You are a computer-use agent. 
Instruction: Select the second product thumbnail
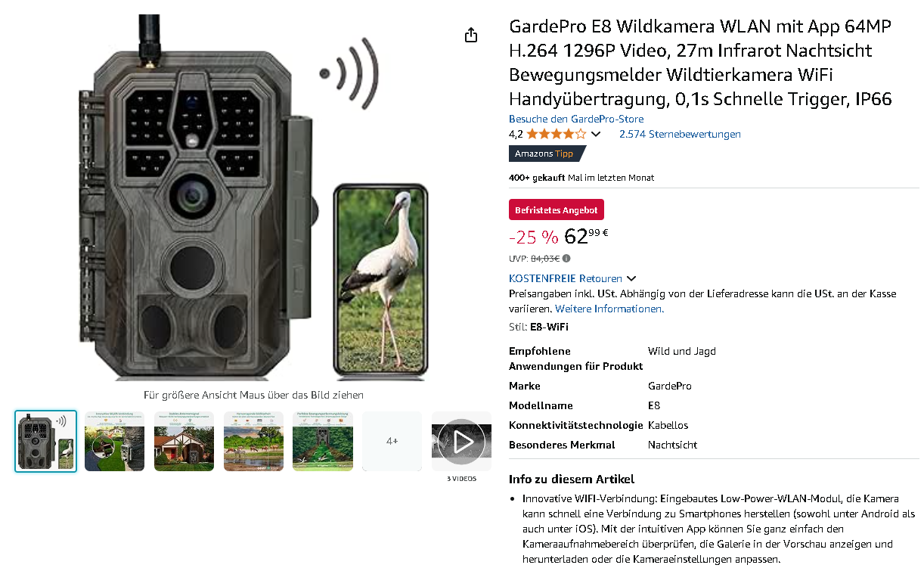(x=114, y=441)
